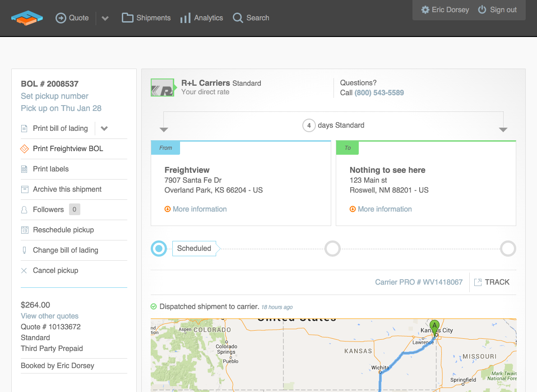Click the Sign out power icon
The image size is (537, 392).
click(x=482, y=9)
